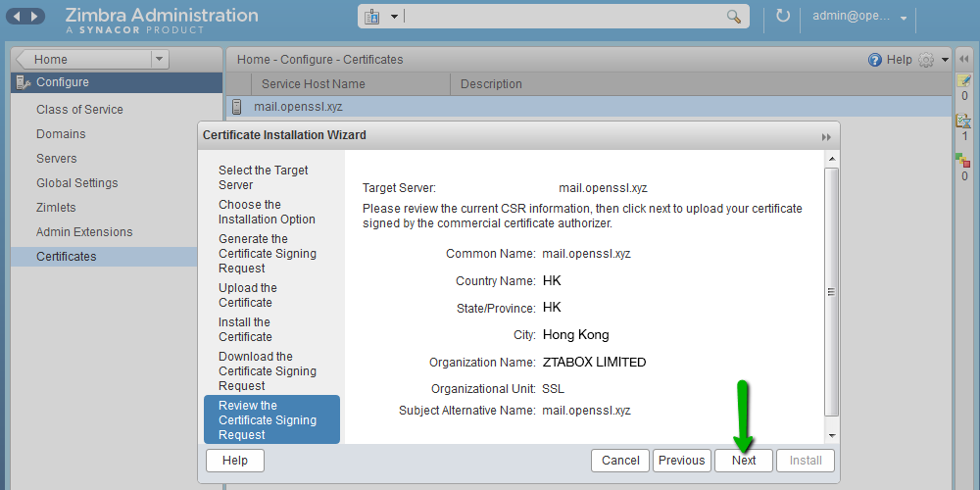This screenshot has height=490, width=980.
Task: Click the refresh icon in top bar
Action: 782,17
